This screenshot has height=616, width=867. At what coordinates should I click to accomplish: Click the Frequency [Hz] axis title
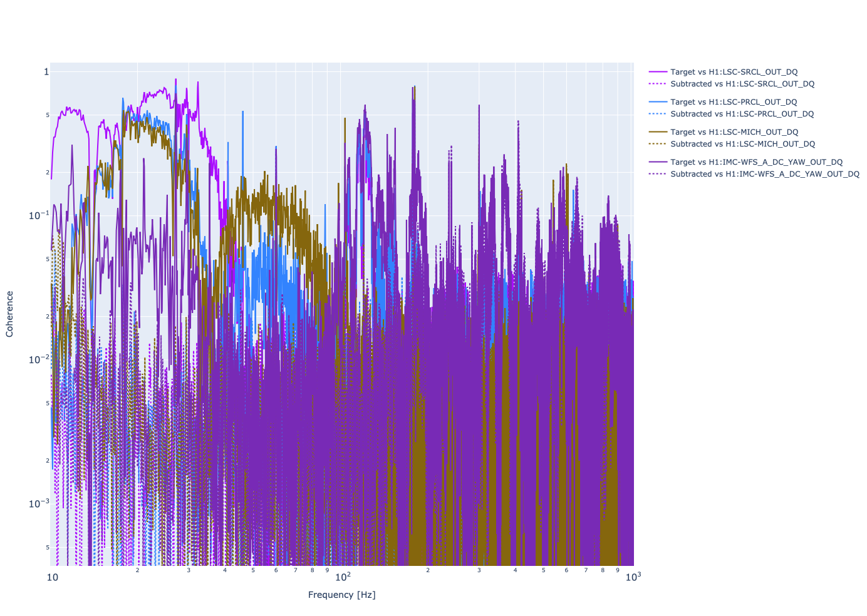(x=341, y=595)
